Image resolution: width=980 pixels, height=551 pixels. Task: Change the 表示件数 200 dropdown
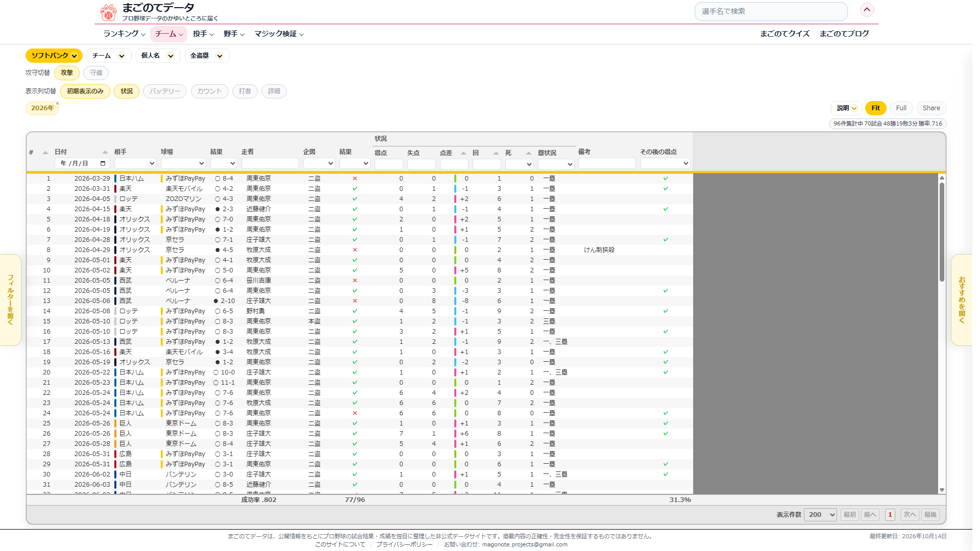click(x=820, y=515)
